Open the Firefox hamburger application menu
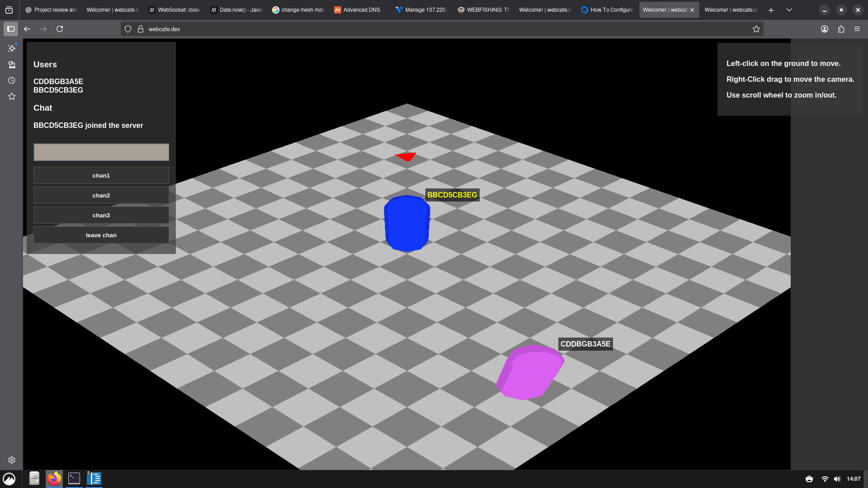Image resolution: width=868 pixels, height=488 pixels. coord(857,29)
